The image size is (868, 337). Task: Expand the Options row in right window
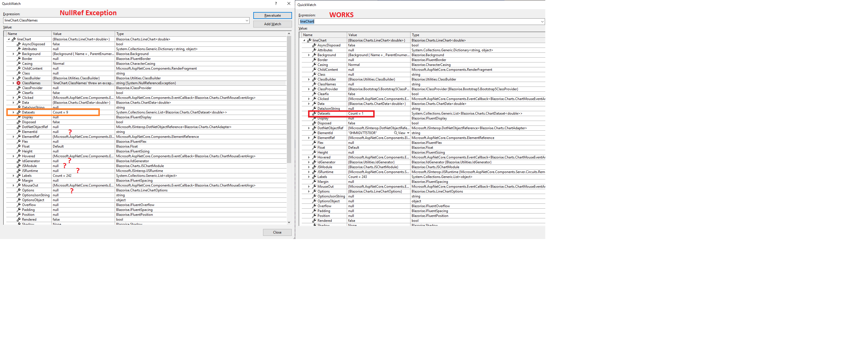(309, 191)
